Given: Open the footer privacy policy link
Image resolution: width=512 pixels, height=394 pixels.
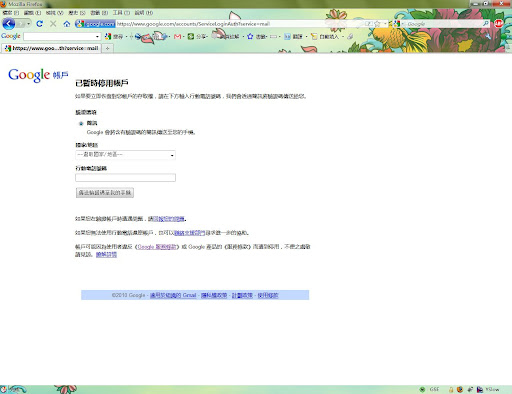Looking at the screenshot, I should (214, 295).
